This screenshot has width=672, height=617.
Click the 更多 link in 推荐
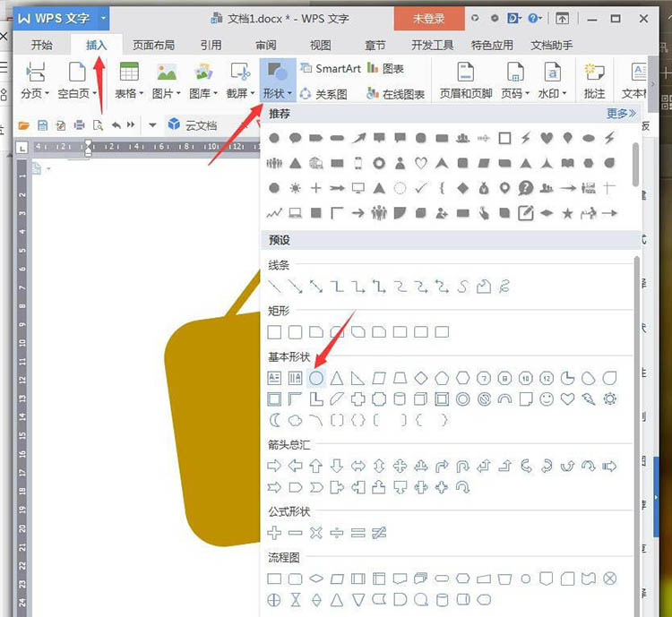click(x=620, y=114)
